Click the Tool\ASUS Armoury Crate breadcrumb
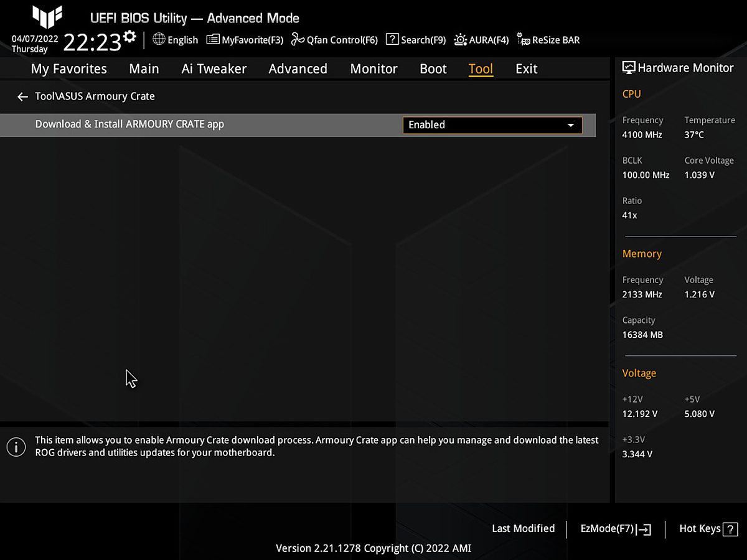Screen dimensions: 747x560 [x=95, y=96]
